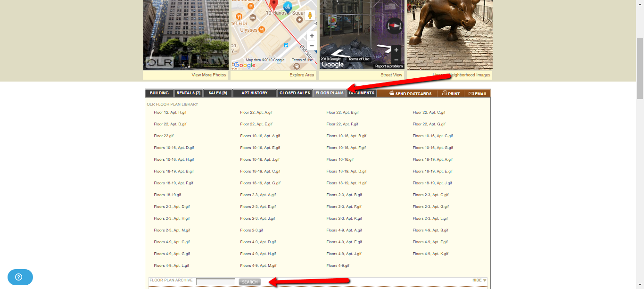This screenshot has width=644, height=289.
Task: Click the building exterior photo thumbnail
Action: [186, 35]
